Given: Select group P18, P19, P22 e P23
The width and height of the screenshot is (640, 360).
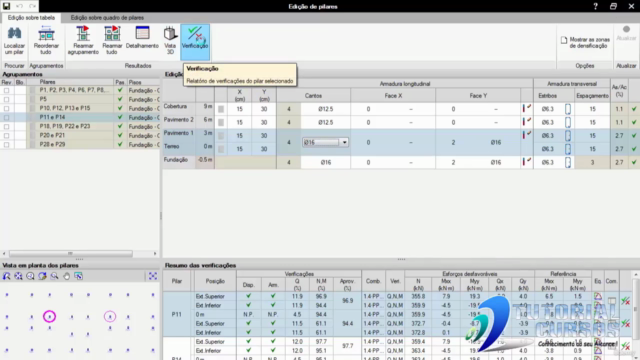Looking at the screenshot, I should [80, 127].
